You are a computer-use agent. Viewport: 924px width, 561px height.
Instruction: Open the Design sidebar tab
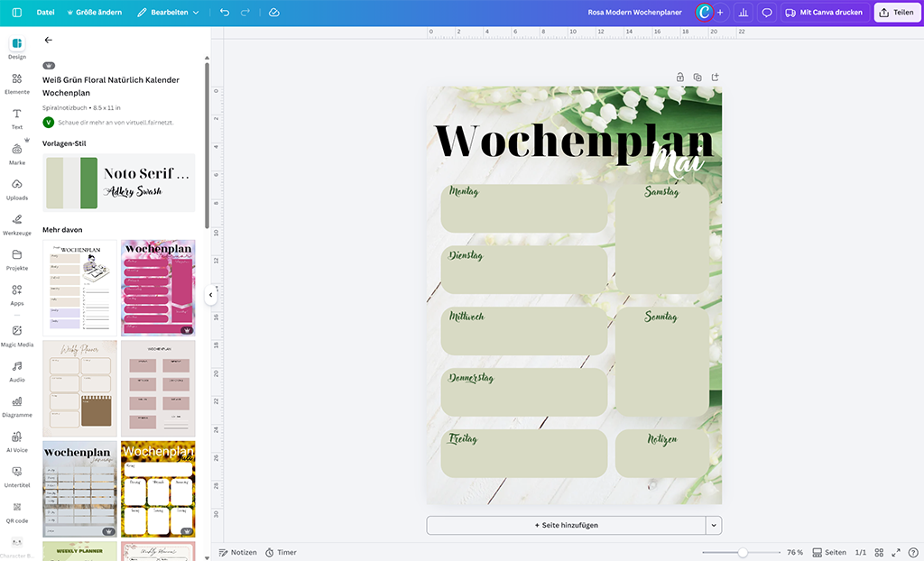pos(17,48)
